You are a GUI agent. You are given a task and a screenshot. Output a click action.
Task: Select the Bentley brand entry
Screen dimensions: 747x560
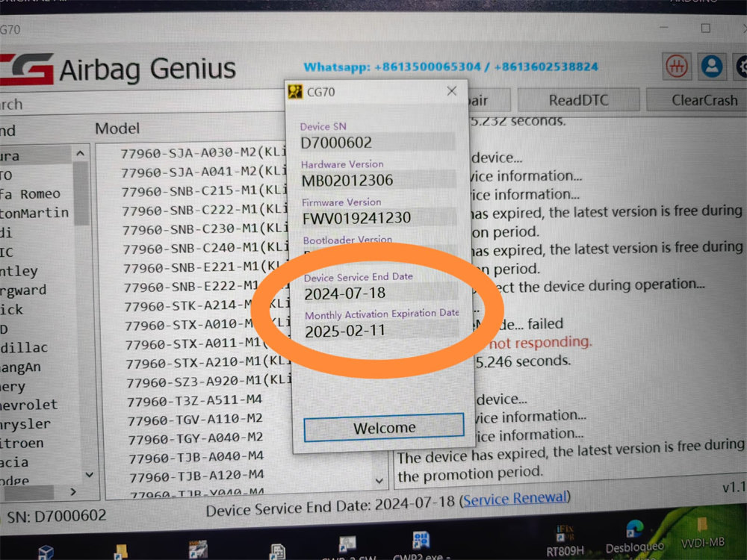pyautogui.click(x=19, y=271)
